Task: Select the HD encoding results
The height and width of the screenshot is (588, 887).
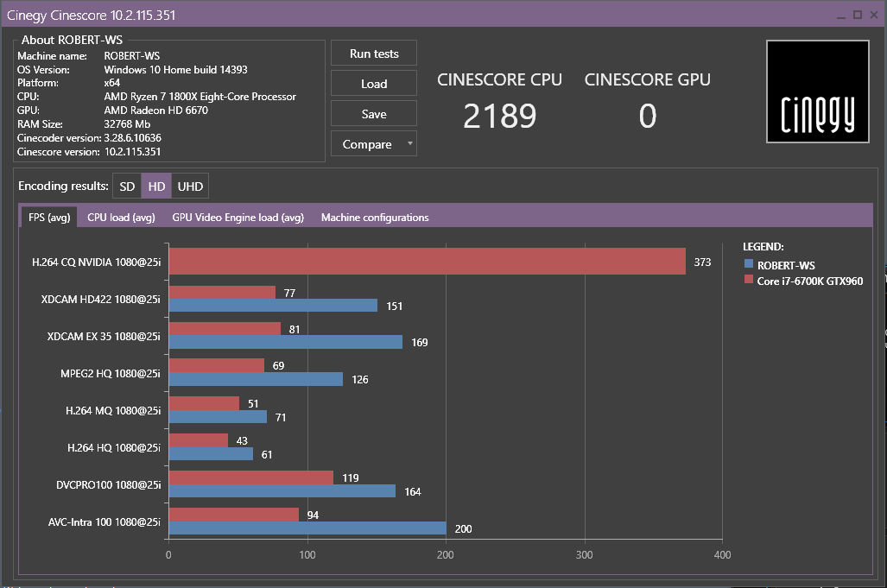Action: [156, 186]
